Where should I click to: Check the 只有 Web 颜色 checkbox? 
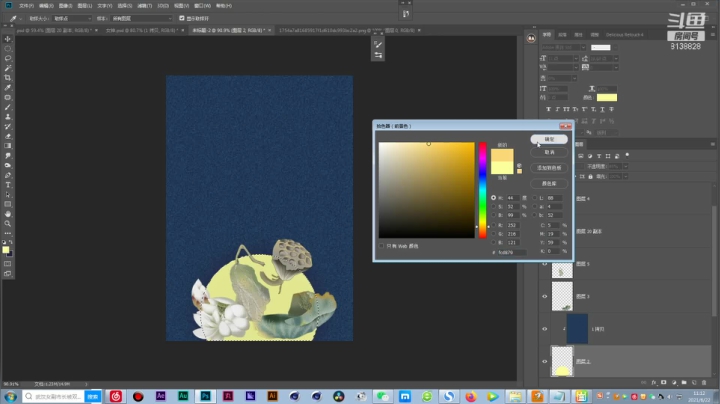click(x=382, y=246)
